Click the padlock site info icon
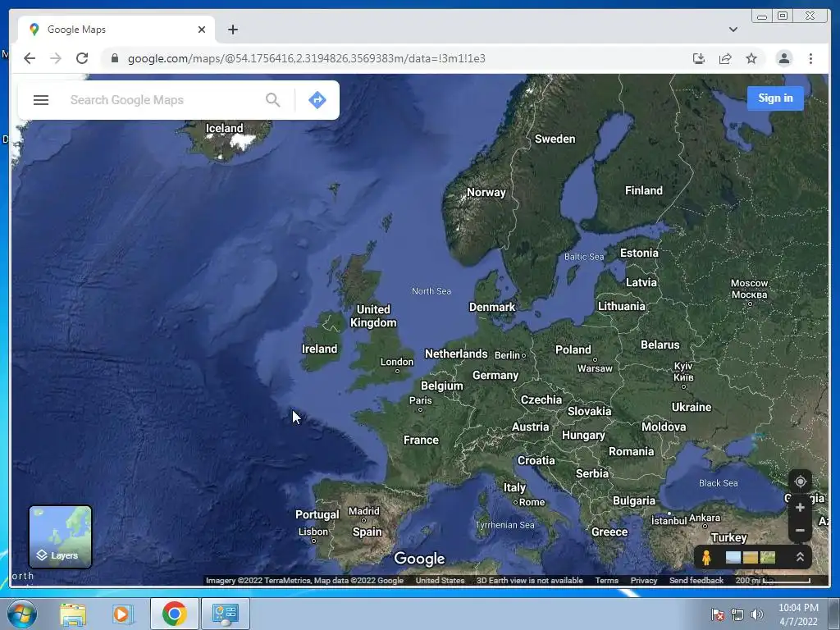 (114, 58)
